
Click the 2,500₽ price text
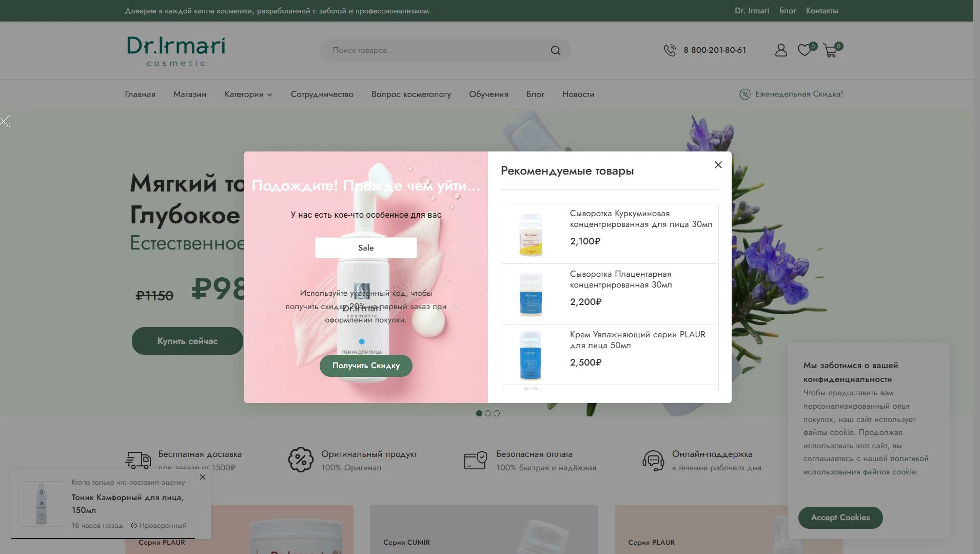click(586, 362)
